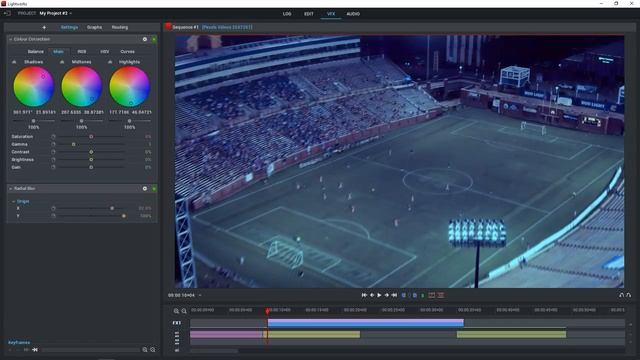
Task: Toggle keyframing for Origin Y
Action: [53, 216]
